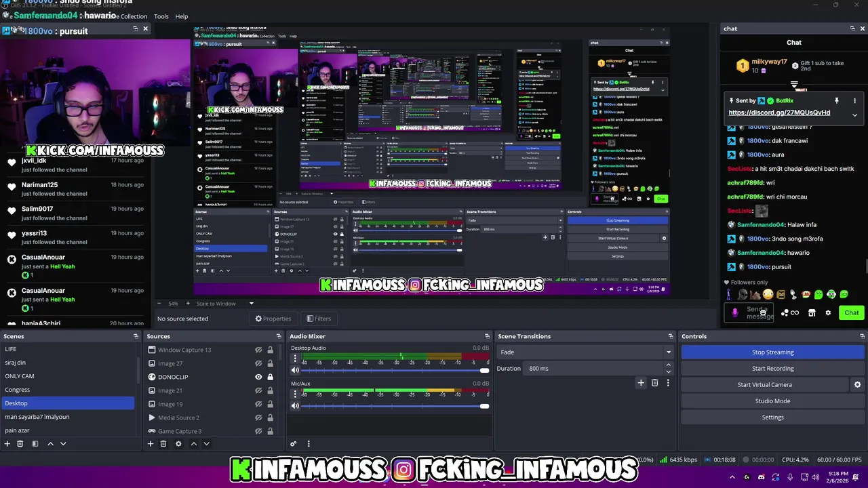Select the siraj din scene

point(68,363)
